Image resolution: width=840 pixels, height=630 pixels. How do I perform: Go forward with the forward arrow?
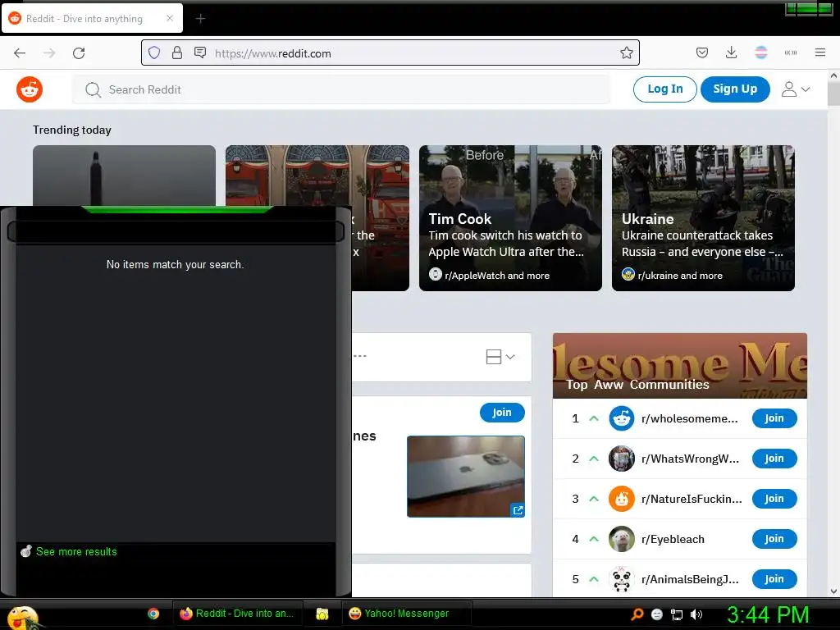(49, 53)
